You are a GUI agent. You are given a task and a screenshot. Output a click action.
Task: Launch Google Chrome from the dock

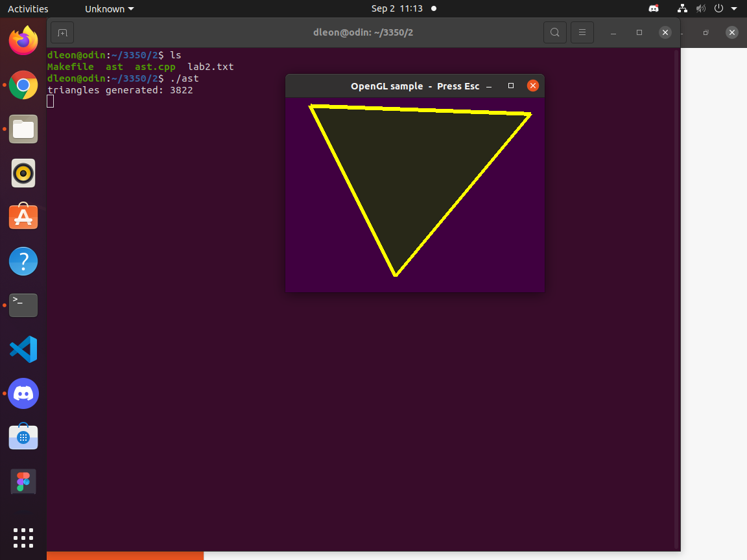tap(23, 85)
